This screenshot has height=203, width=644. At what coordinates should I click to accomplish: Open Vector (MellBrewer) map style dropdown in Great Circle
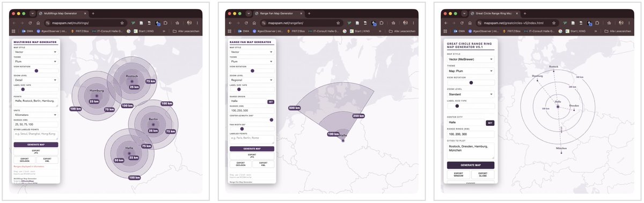pyautogui.click(x=471, y=59)
